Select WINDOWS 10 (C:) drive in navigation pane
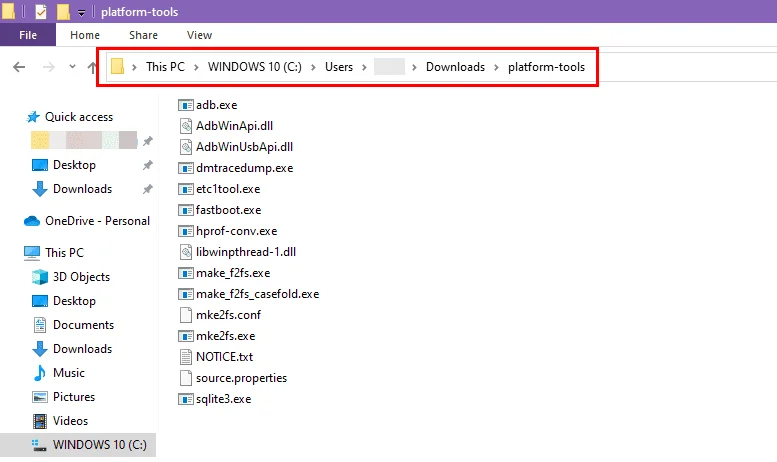Screen dimensions: 777x462 78,445
